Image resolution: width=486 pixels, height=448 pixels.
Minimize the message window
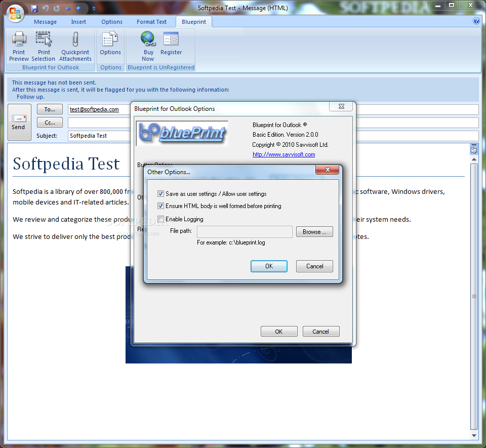437,6
